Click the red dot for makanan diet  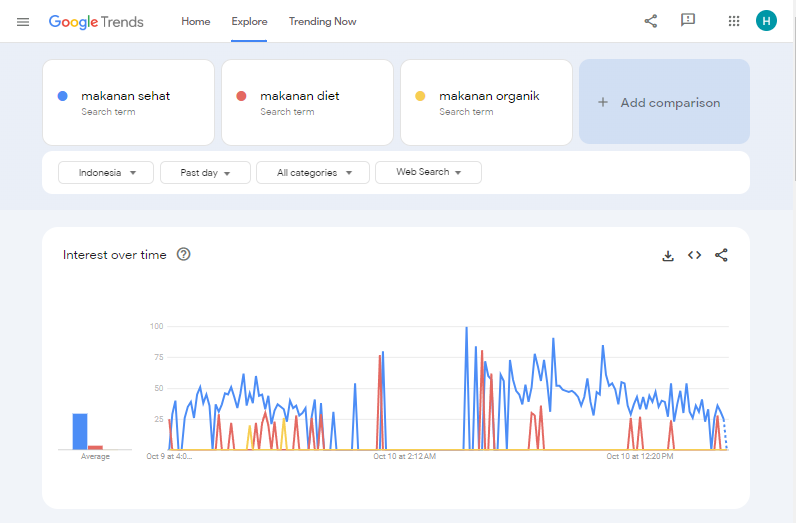pos(241,96)
